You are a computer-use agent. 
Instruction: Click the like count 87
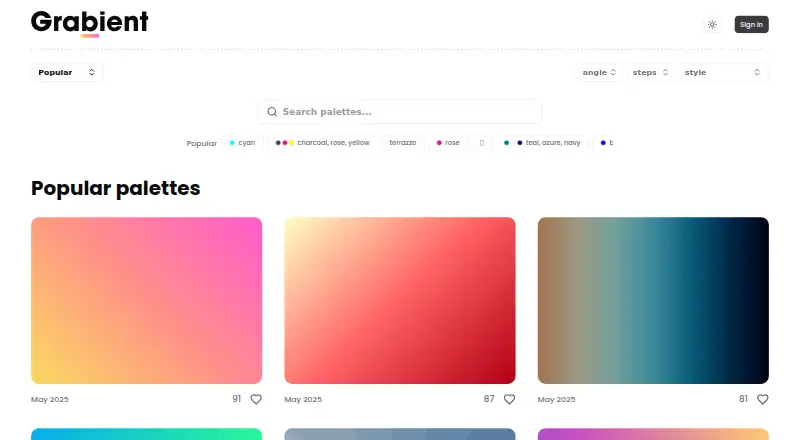[489, 399]
